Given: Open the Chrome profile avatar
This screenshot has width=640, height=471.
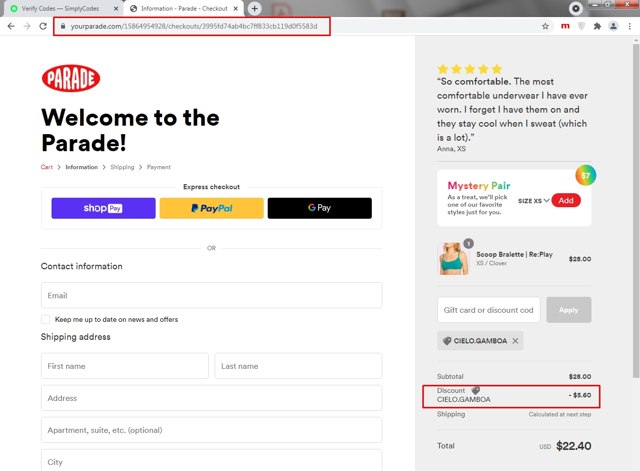Looking at the screenshot, I should tap(613, 26).
